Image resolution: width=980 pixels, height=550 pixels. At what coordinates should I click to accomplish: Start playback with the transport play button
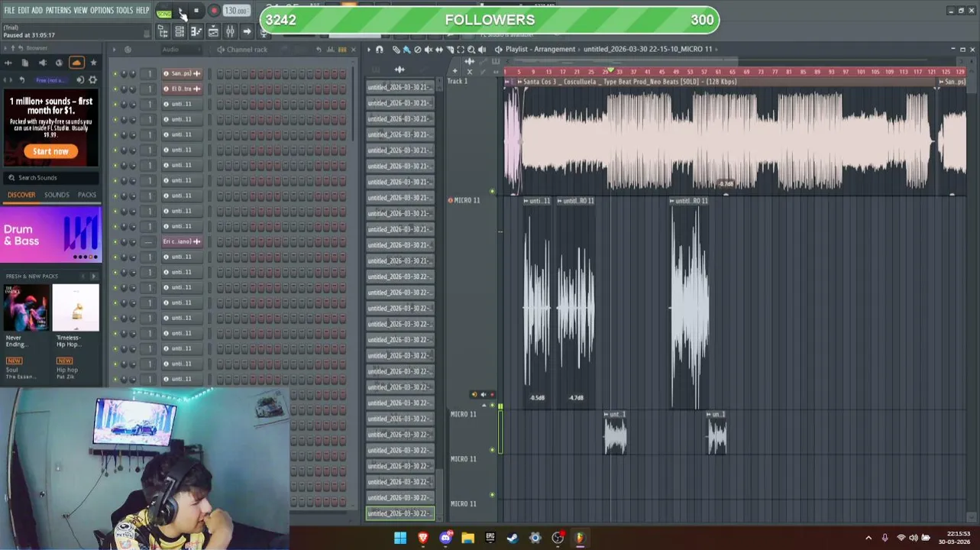pyautogui.click(x=181, y=11)
